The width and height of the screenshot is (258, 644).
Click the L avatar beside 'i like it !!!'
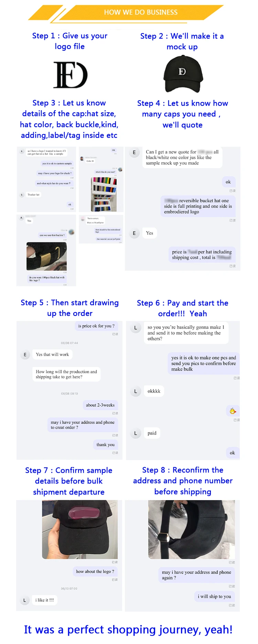pos(24,600)
